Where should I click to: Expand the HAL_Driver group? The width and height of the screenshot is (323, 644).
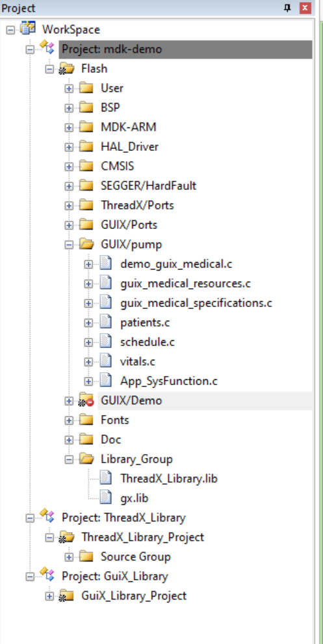[x=69, y=147]
